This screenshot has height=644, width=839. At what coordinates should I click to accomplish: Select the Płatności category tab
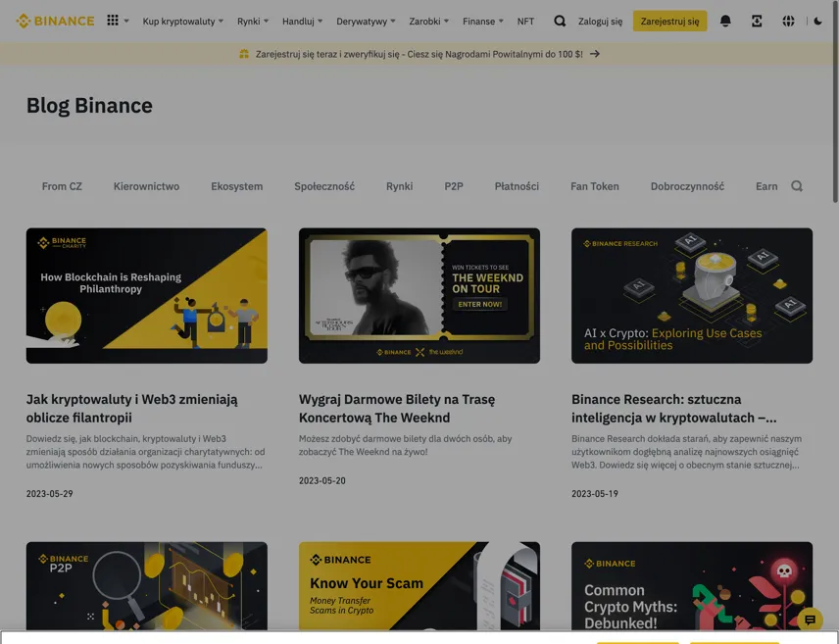[x=517, y=186]
